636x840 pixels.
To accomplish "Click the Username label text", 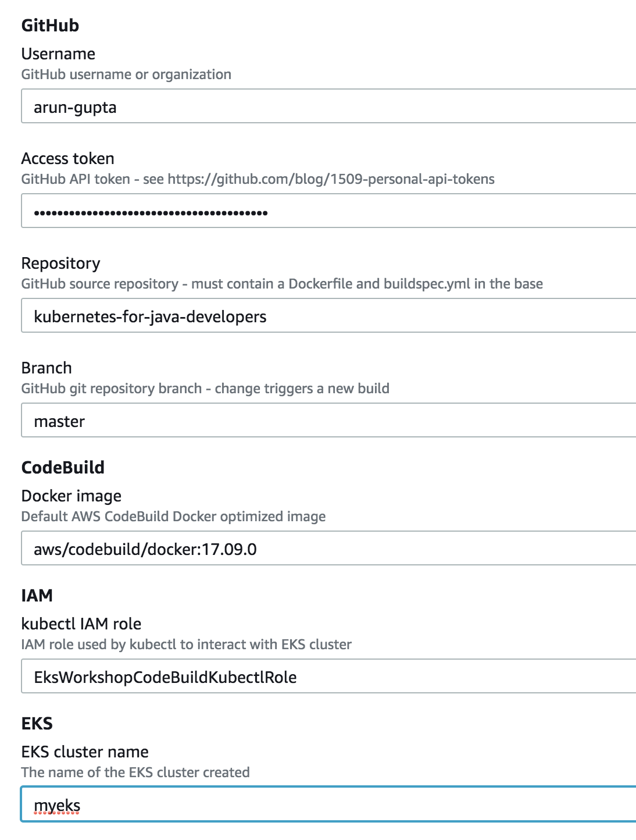I will click(x=58, y=54).
